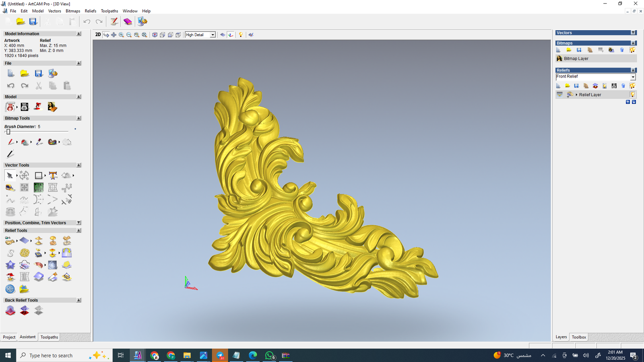Click the Invert back relief icon
The height and width of the screenshot is (362, 644).
25,311
